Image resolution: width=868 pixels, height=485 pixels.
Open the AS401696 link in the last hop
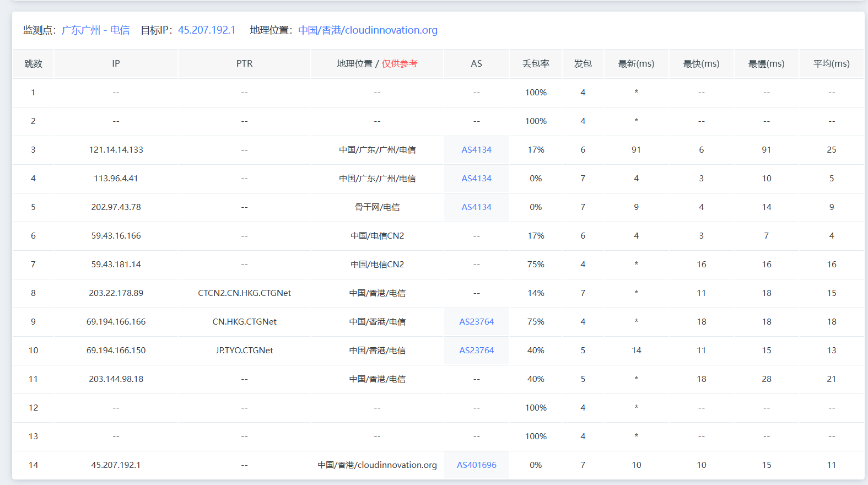coord(476,465)
